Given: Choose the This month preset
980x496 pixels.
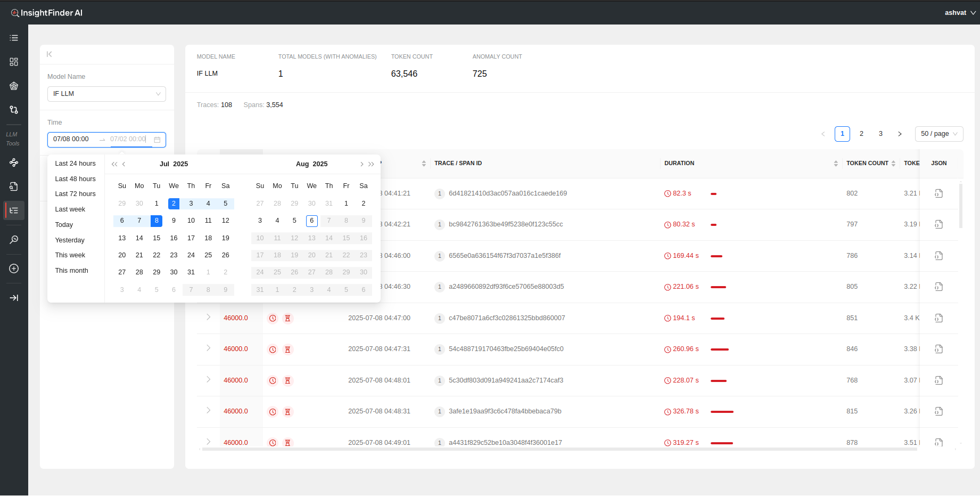Looking at the screenshot, I should tap(72, 271).
